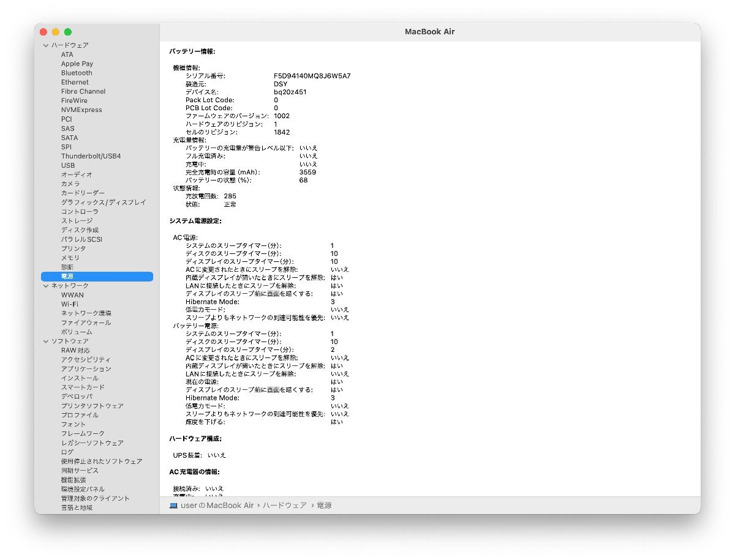
Task: Open the NVMExpress hardware section
Action: pyautogui.click(x=80, y=110)
